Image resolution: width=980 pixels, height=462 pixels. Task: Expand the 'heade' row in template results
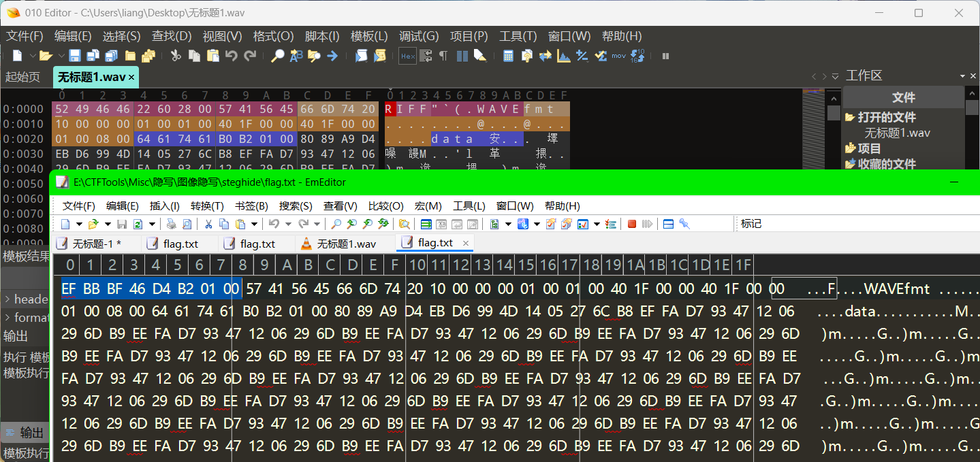point(7,299)
